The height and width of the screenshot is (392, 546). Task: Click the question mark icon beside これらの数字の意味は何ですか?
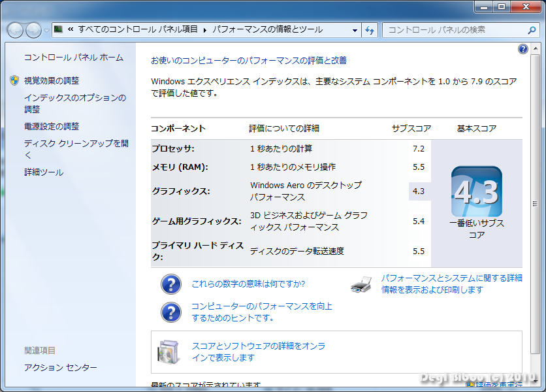click(x=170, y=284)
